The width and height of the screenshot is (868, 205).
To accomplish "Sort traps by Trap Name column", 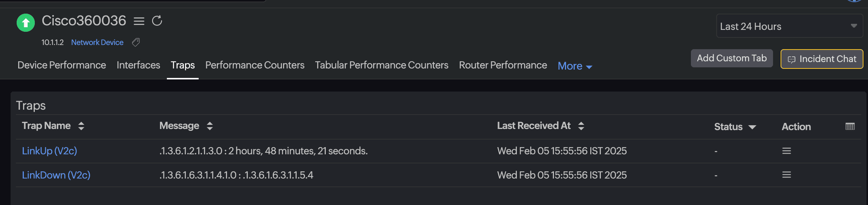I will pos(81,126).
